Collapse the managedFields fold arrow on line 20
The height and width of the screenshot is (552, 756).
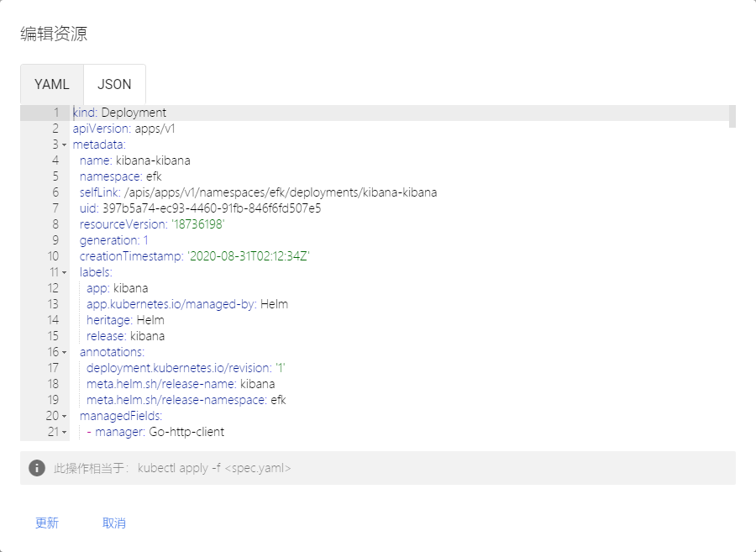64,416
